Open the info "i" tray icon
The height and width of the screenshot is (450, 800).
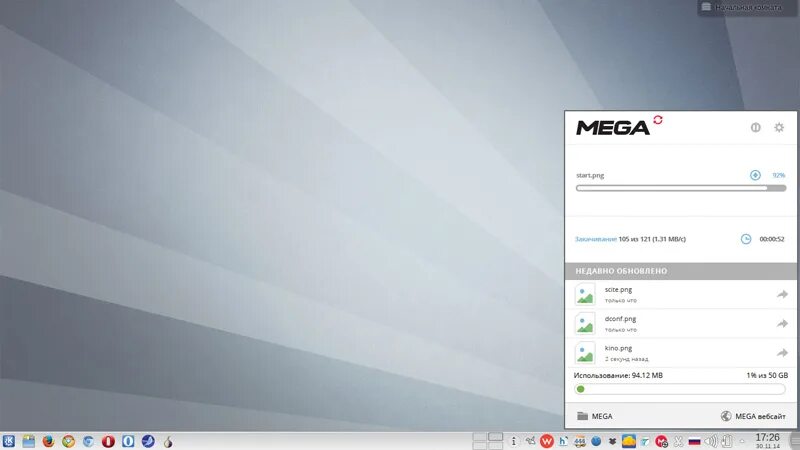(514, 441)
